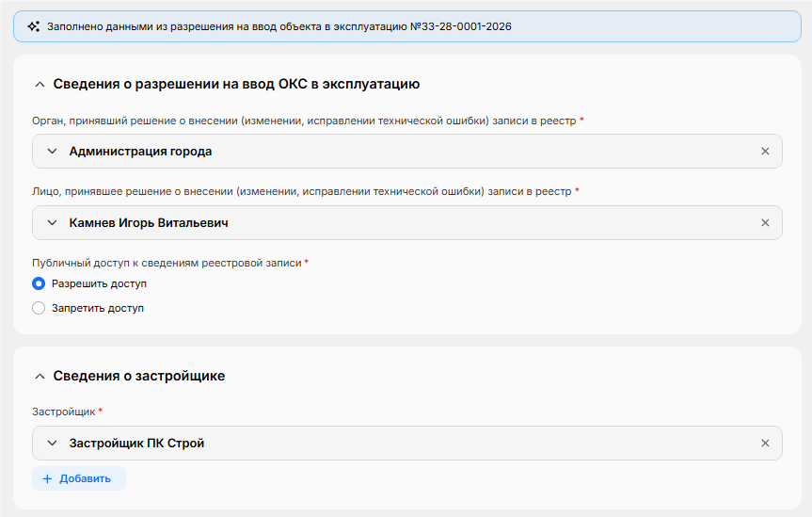812x517 pixels.
Task: Click the 'Добавить' button
Action: coord(79,478)
